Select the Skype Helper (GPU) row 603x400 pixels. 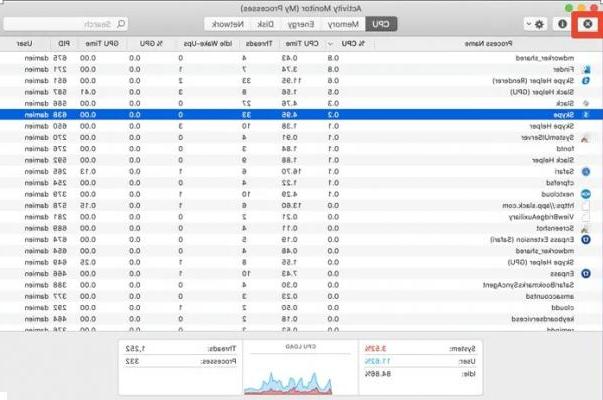point(302,262)
